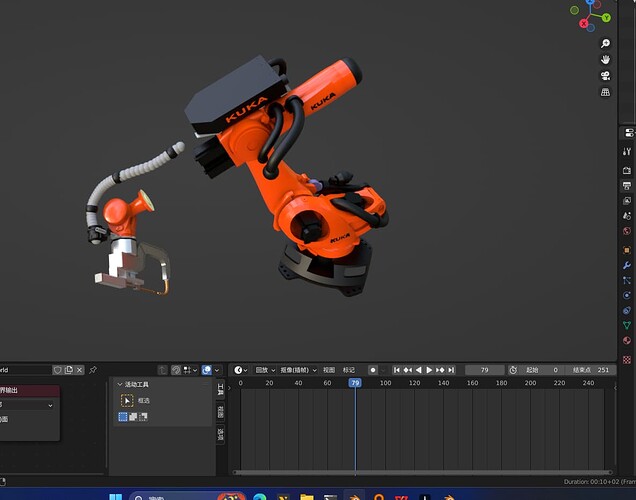Choose the extend selection mode icon
Viewport: 636px width, 500px height.
click(x=133, y=416)
